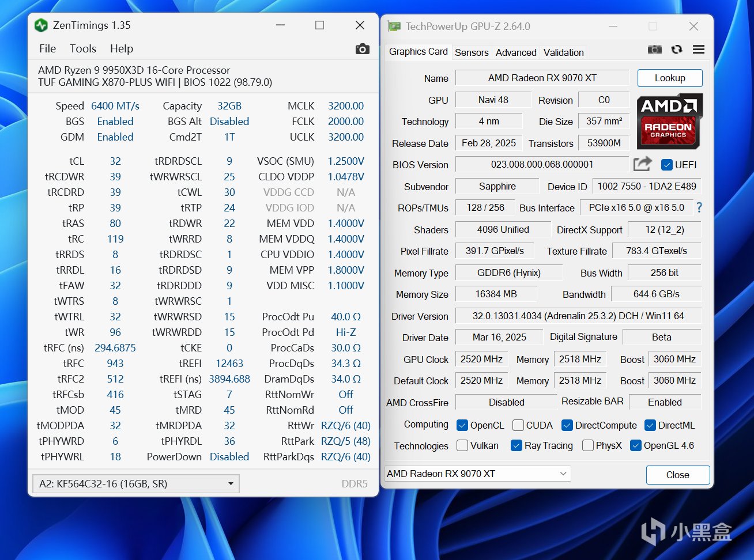Open the Tools menu in ZenTimings
The width and height of the screenshot is (754, 560).
(x=83, y=49)
